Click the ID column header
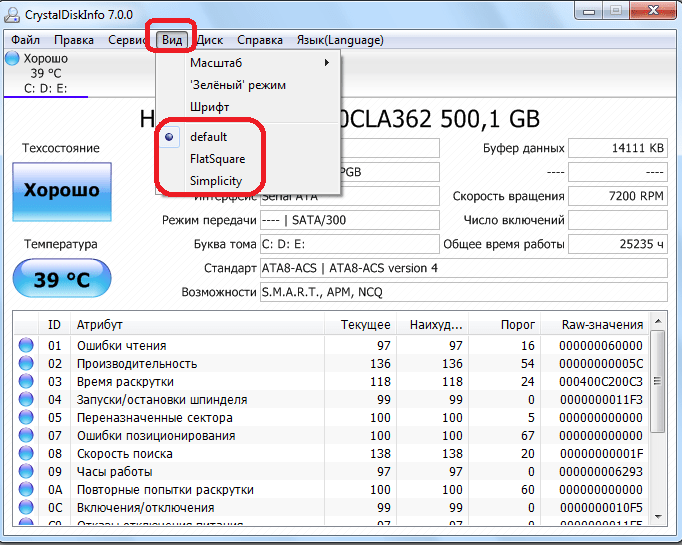 tap(54, 324)
